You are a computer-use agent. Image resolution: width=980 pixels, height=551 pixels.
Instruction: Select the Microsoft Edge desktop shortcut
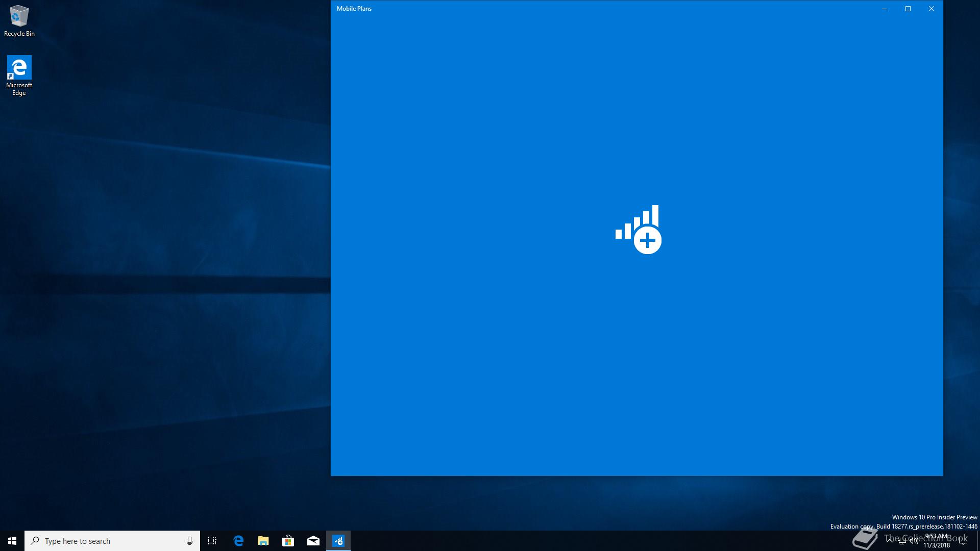click(19, 76)
